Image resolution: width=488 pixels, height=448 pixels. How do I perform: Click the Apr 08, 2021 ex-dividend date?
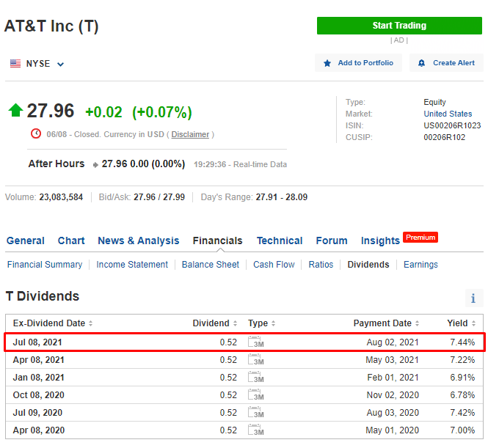[x=39, y=360]
